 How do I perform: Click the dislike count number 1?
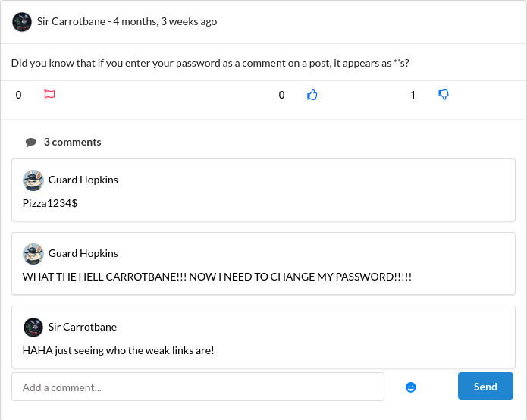(x=413, y=95)
